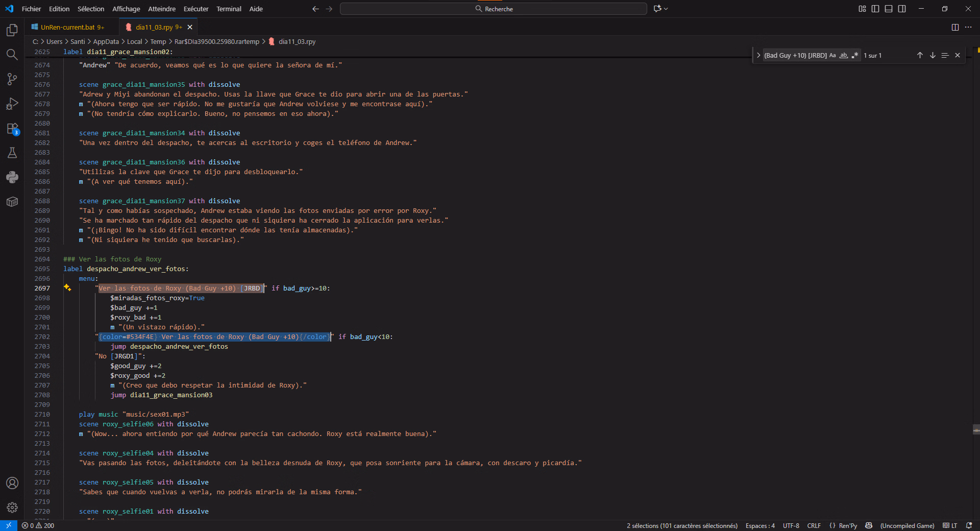
Task: Open the Explorer view in activity bar
Action: [12, 31]
